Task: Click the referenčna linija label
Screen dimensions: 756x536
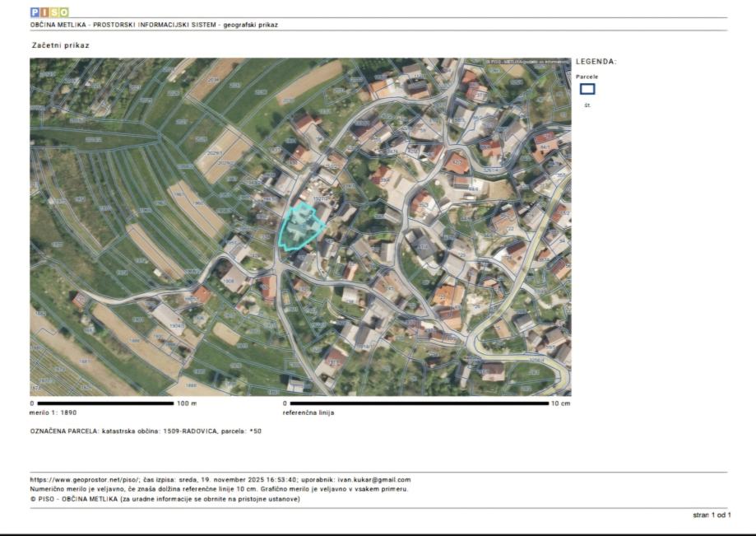Action: [x=308, y=412]
